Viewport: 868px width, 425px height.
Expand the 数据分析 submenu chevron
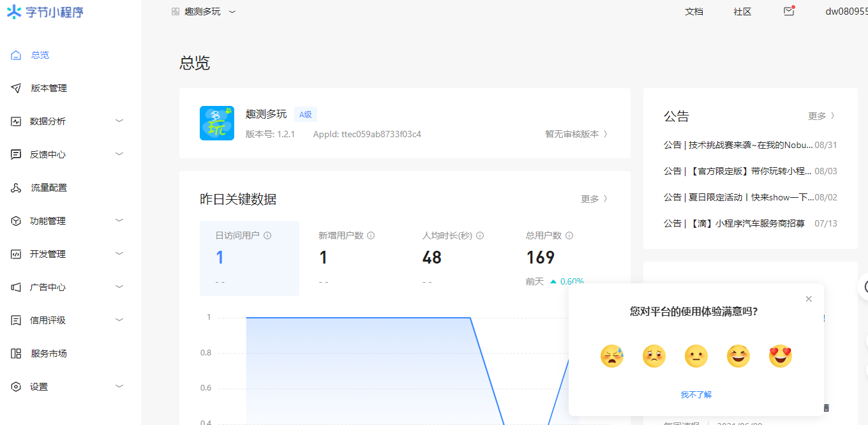click(x=119, y=121)
